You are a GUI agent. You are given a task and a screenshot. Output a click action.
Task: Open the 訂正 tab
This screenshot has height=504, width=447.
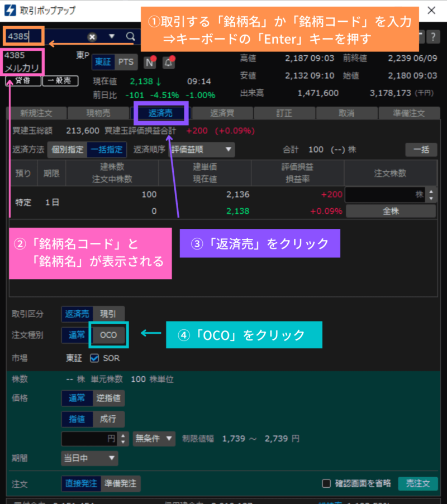(284, 113)
